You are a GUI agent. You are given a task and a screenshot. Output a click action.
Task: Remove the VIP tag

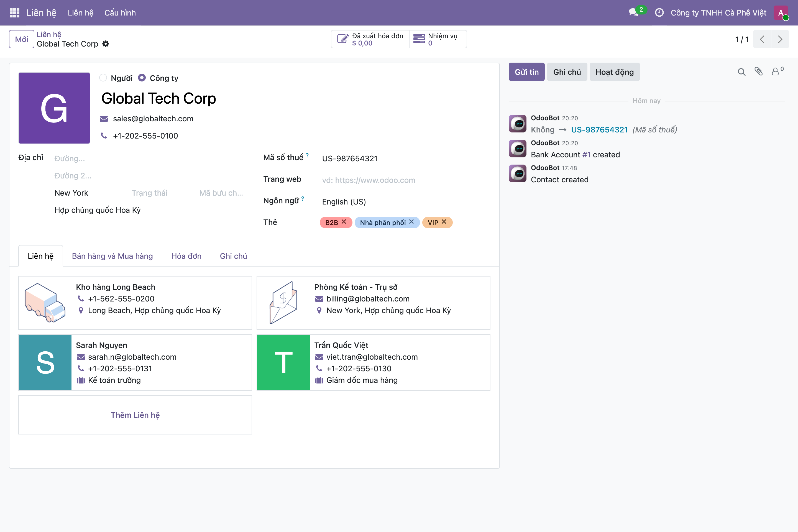coord(444,222)
